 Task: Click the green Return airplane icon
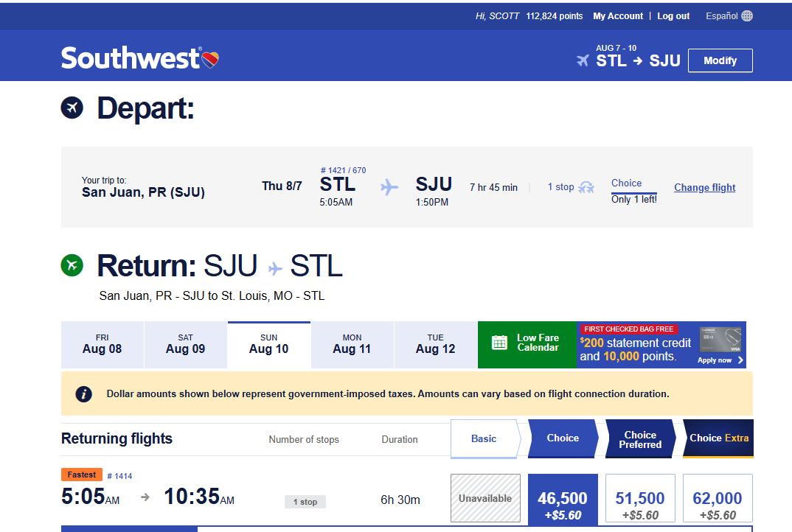[x=72, y=265]
